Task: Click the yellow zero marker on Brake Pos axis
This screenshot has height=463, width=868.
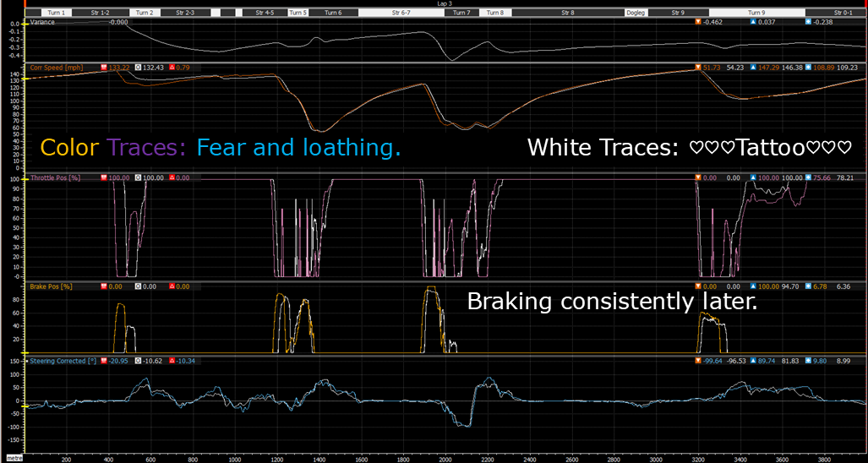Action: [x=25, y=353]
